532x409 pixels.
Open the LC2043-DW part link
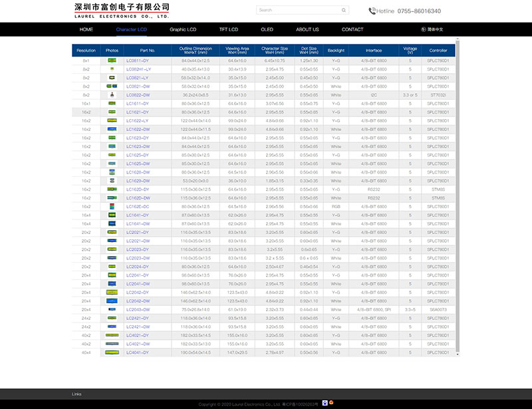(x=138, y=310)
